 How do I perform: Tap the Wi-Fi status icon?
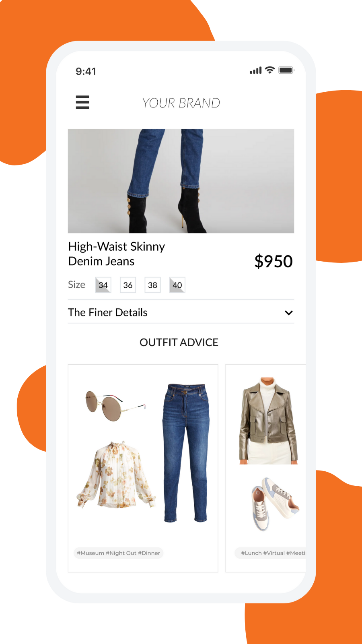[270, 70]
